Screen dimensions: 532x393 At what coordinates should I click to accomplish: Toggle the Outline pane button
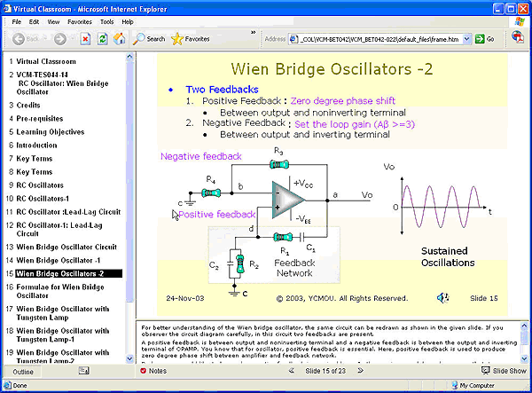point(23,372)
